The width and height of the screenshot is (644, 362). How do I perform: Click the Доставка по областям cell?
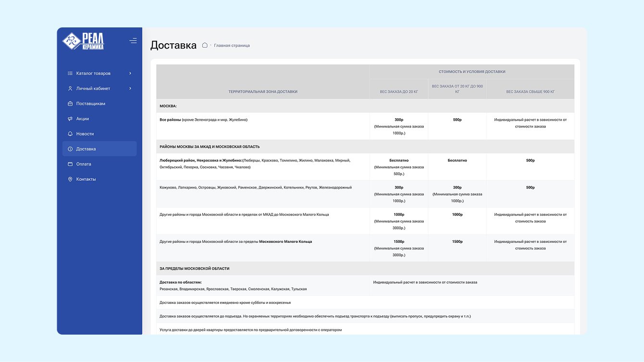point(263,285)
